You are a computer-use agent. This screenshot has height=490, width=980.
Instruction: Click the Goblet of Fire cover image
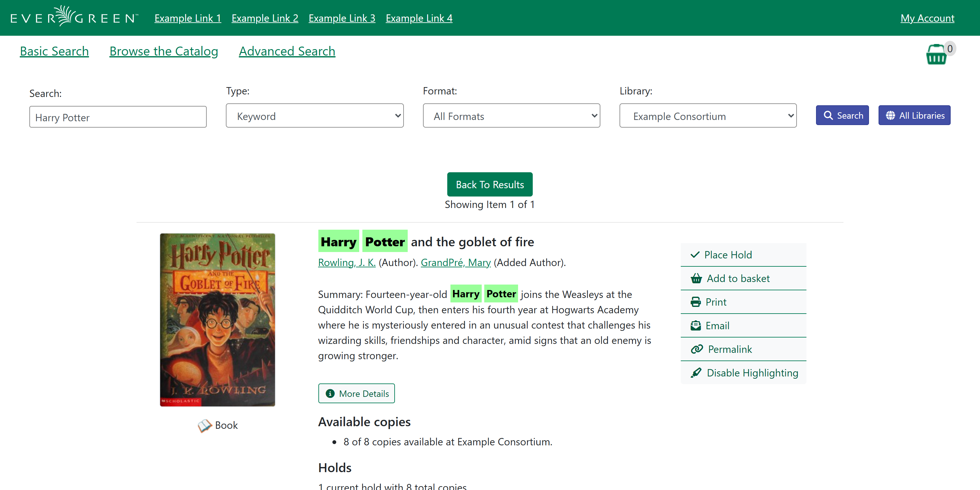point(217,320)
